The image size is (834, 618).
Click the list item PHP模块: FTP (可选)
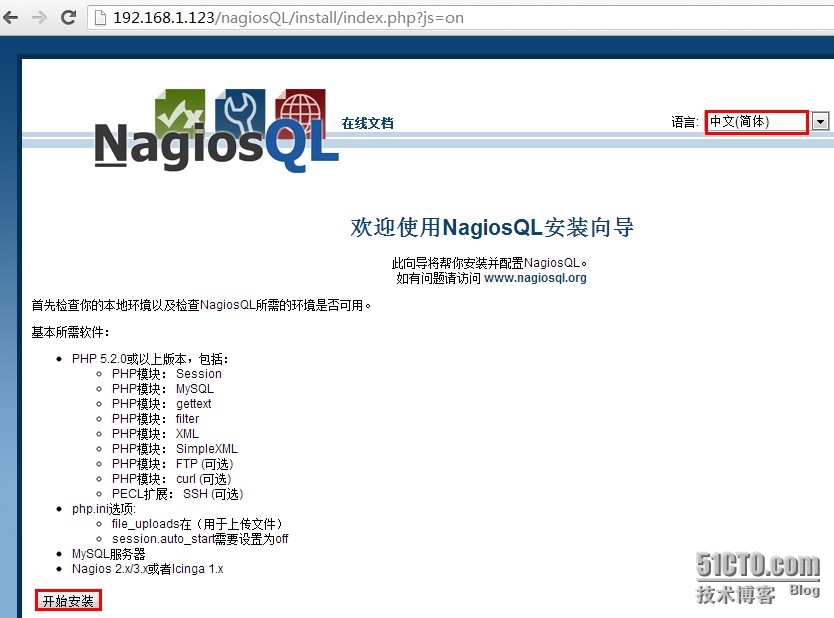pos(173,464)
